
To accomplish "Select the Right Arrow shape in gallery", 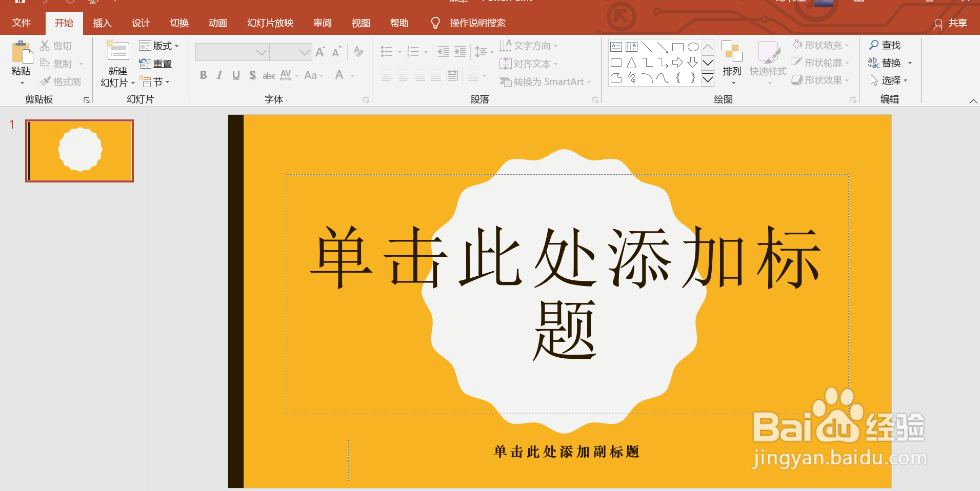I will [678, 63].
